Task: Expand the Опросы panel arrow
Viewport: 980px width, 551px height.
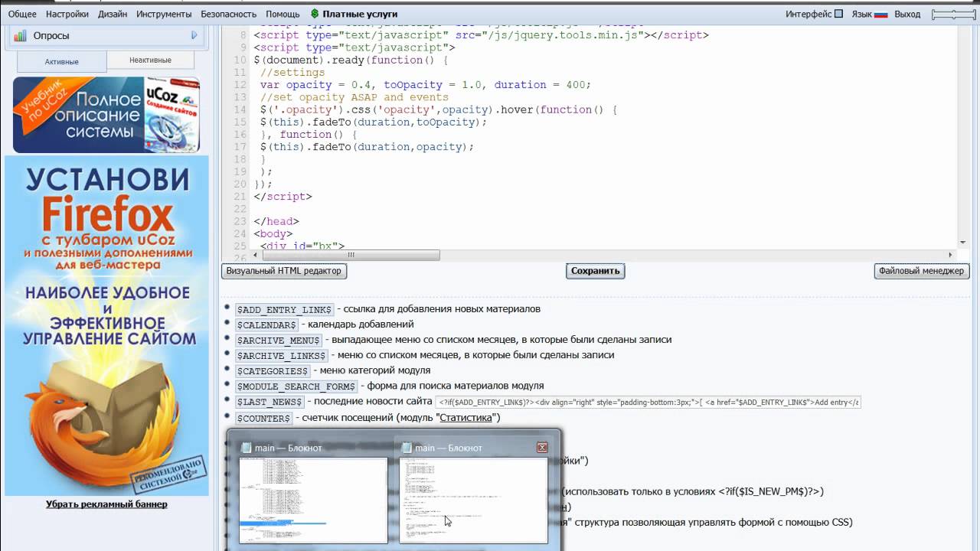Action: point(194,35)
